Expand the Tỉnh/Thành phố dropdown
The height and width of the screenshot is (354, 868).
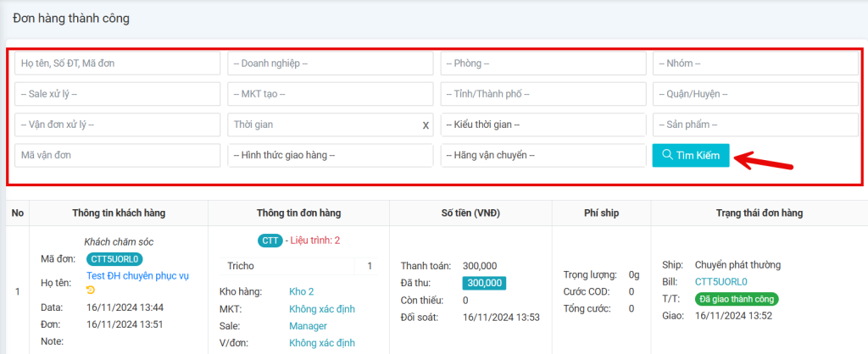click(542, 94)
